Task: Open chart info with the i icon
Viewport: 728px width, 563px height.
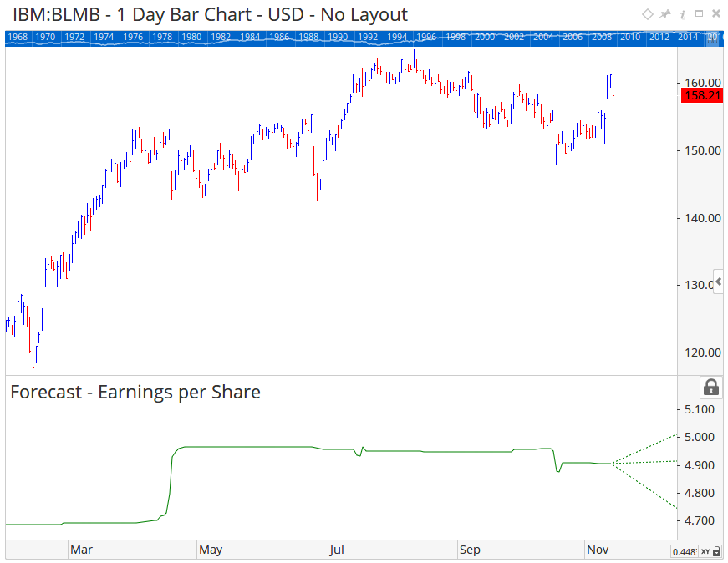Action: 683,14
